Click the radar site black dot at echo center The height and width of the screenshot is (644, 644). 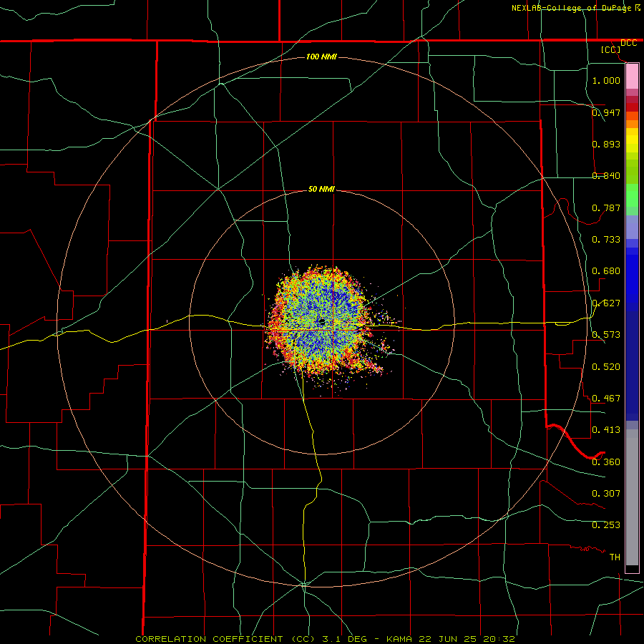click(322, 321)
